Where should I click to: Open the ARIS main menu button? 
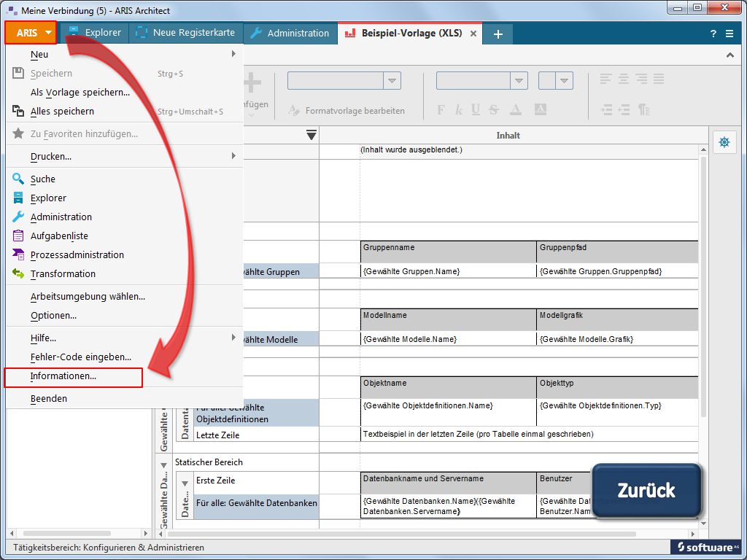click(31, 33)
